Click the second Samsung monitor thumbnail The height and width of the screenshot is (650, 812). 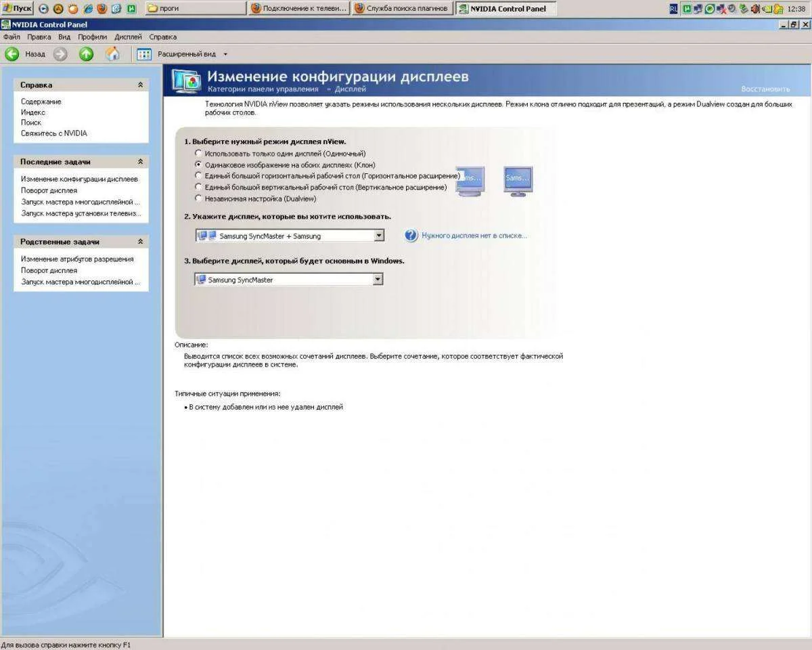(x=518, y=181)
